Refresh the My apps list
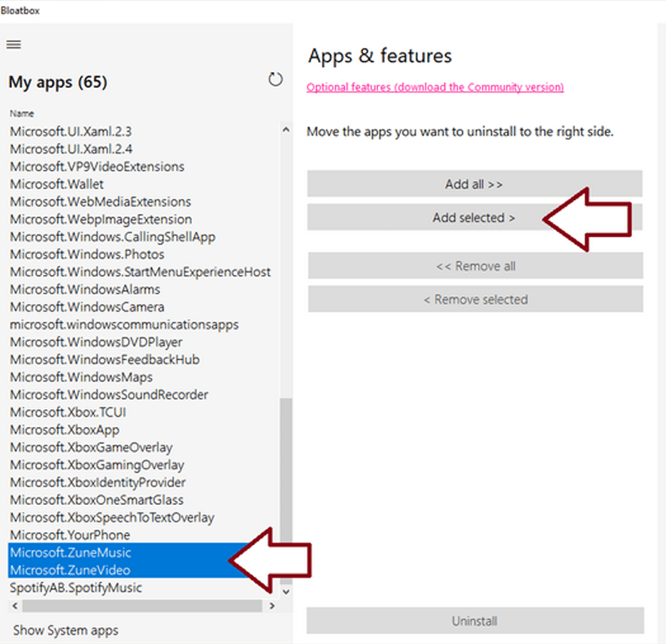This screenshot has width=666, height=644. click(275, 80)
